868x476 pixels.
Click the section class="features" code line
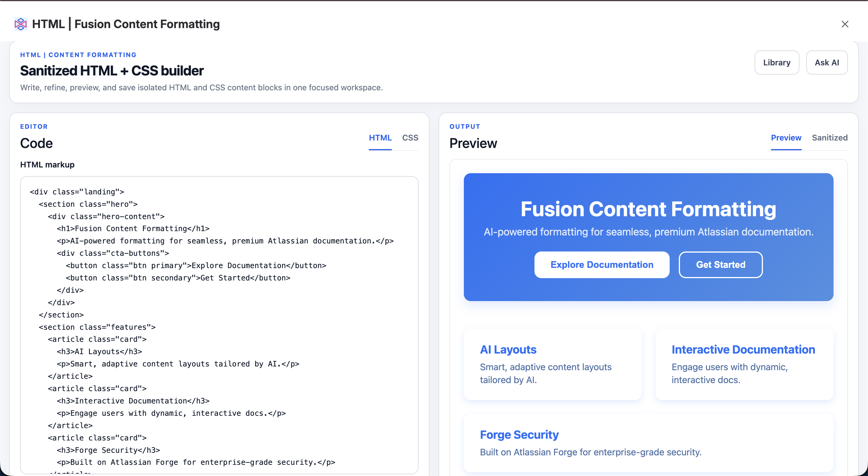97,327
